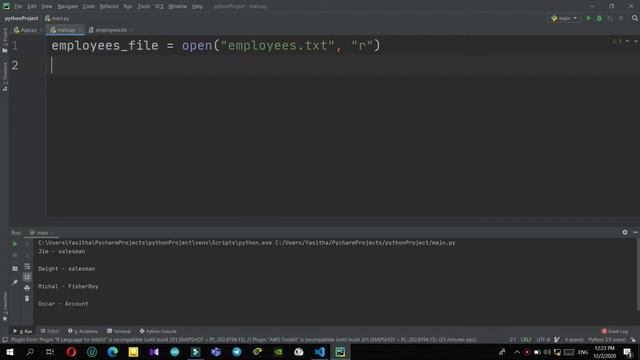Open the Help menu
This screenshot has height=360, width=640.
click(198, 7)
